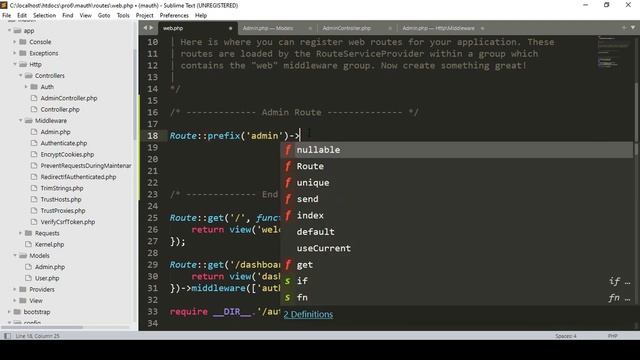
Task: Select the default completion entry
Action: coord(456,231)
